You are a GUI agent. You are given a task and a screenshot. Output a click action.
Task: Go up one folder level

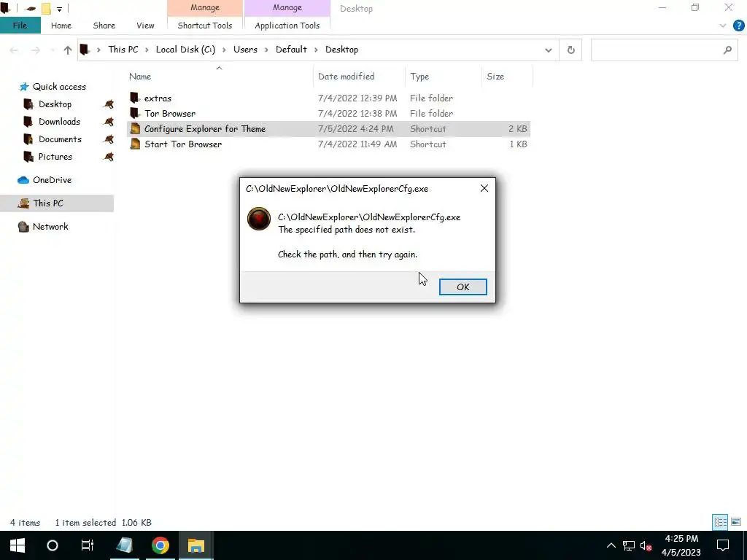point(68,50)
